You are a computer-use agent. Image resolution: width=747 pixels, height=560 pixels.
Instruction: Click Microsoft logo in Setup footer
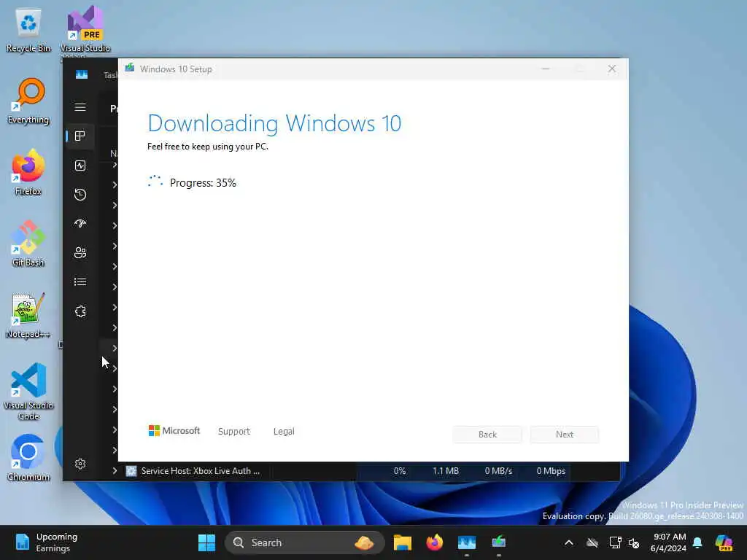(174, 430)
